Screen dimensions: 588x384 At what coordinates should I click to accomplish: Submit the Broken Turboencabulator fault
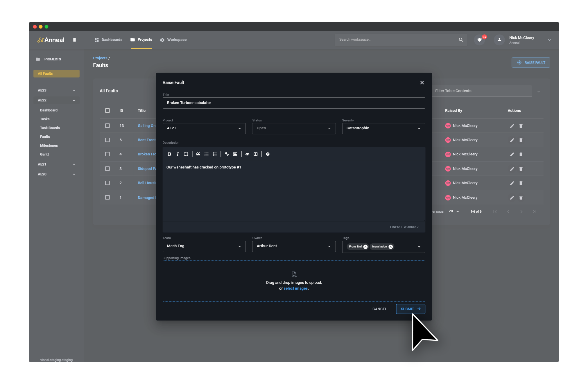[x=410, y=309]
